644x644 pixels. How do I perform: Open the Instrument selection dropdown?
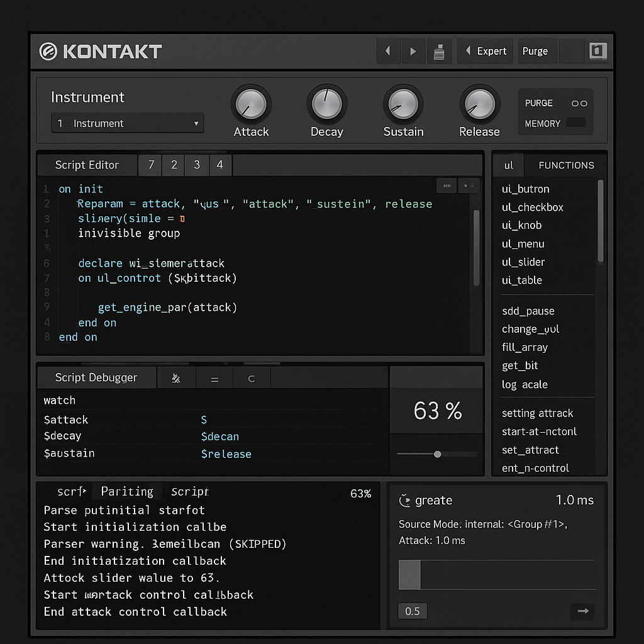click(x=127, y=123)
